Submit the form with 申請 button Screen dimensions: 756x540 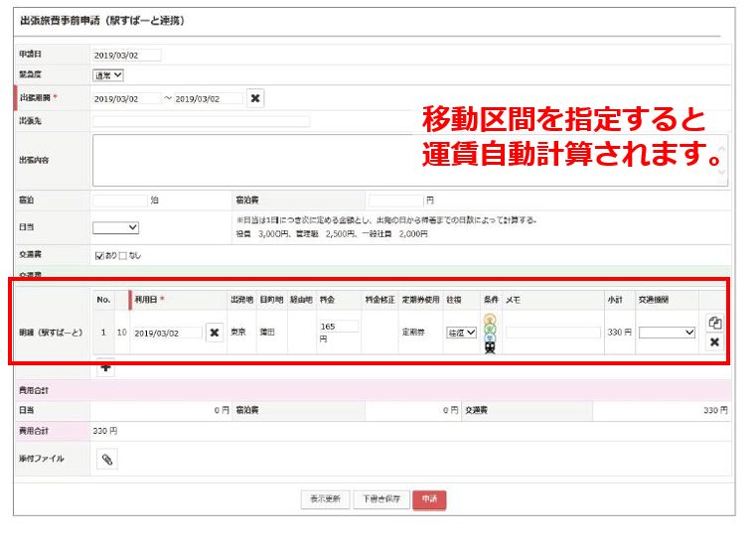(429, 499)
